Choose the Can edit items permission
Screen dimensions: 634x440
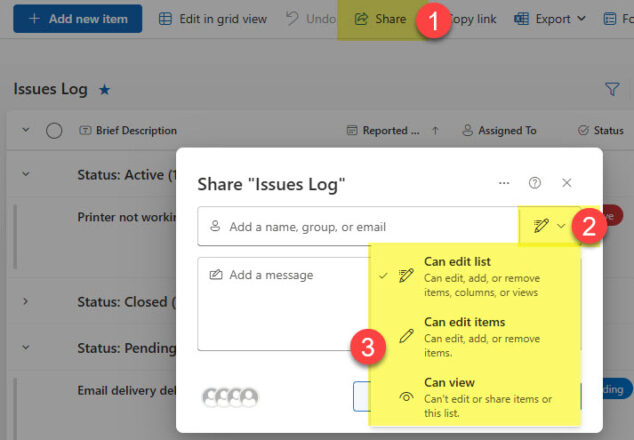pos(475,337)
